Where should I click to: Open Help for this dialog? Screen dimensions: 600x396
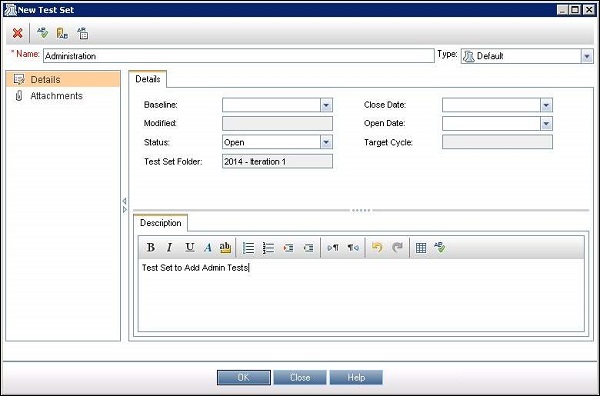356,377
